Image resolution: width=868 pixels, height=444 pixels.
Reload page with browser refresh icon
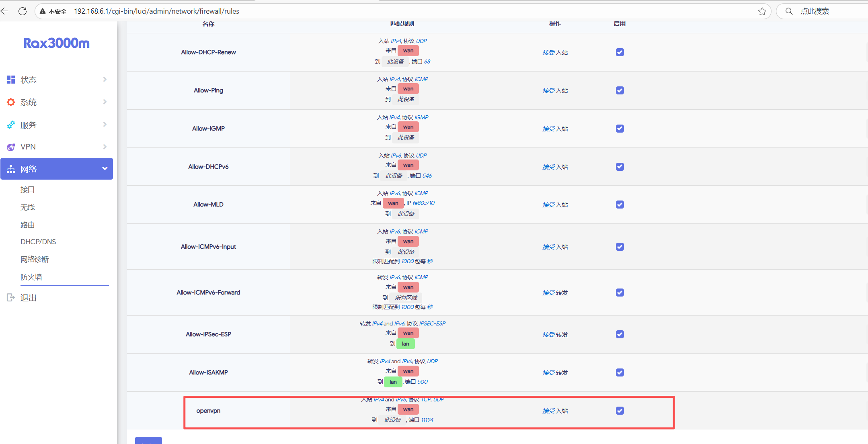[x=23, y=11]
